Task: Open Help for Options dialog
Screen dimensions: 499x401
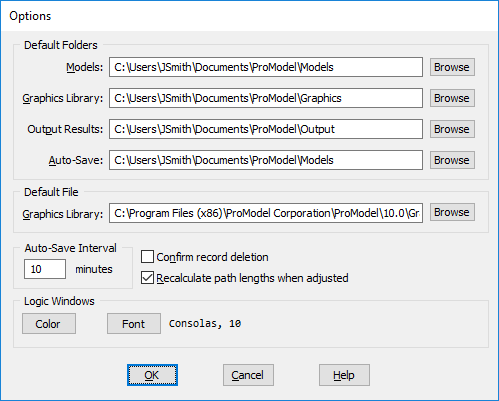Action: click(344, 375)
